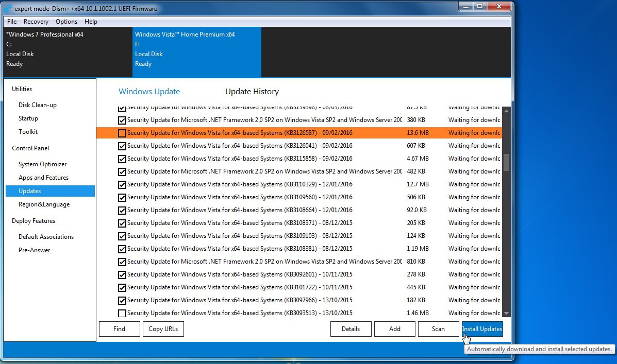Uncheck the box for update KB3110329
This screenshot has width=617, height=364.
tap(122, 185)
